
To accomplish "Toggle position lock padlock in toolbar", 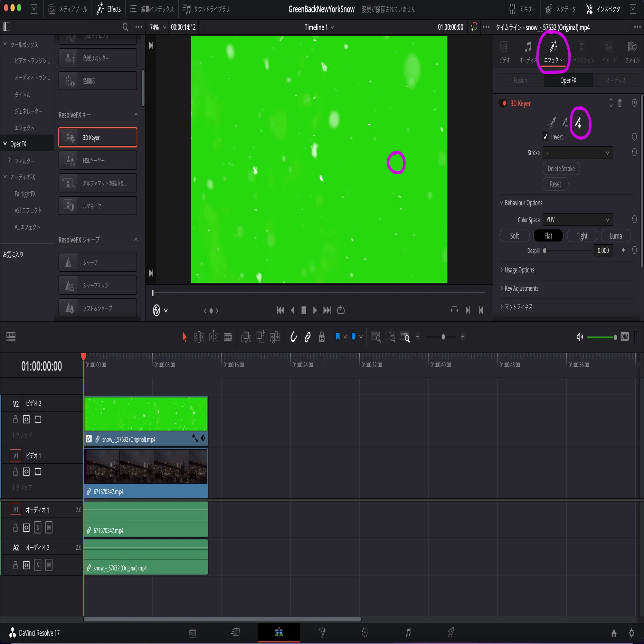I will coord(322,337).
